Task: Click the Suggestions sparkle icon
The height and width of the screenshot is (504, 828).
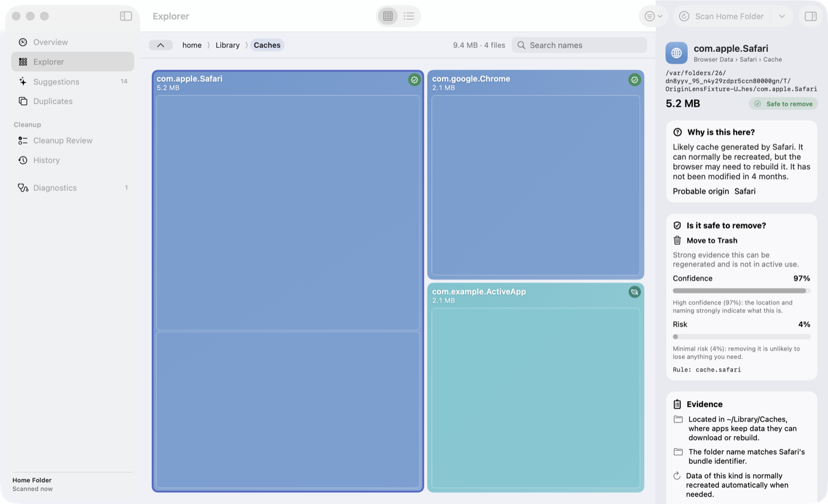Action: (23, 82)
